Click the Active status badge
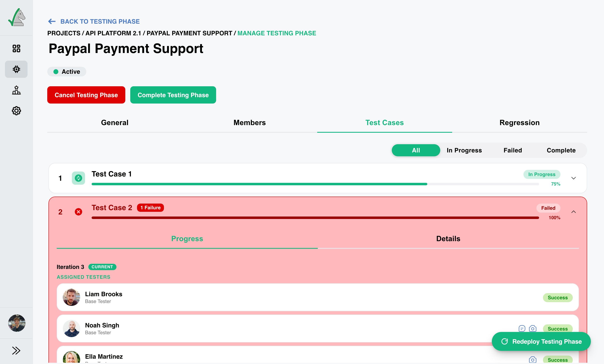This screenshot has width=604, height=364. coord(67,71)
